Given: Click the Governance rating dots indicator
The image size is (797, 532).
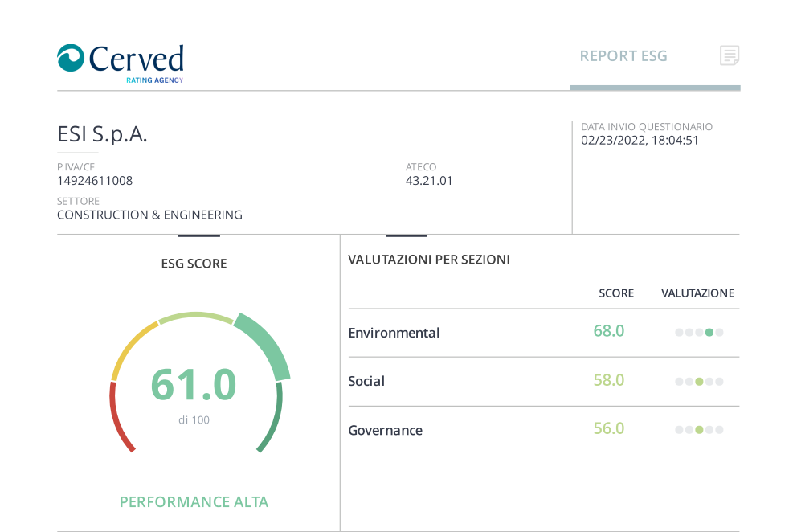Looking at the screenshot, I should tap(699, 430).
